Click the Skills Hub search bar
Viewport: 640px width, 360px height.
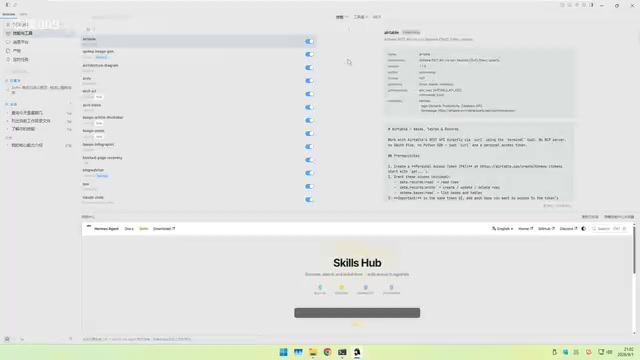(x=357, y=313)
